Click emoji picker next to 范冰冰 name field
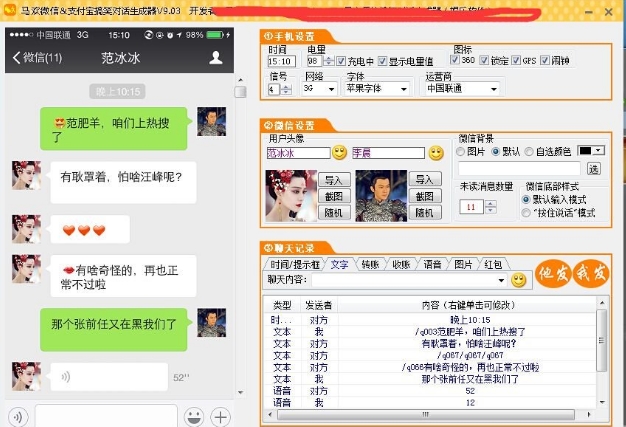The height and width of the screenshot is (427, 626). pos(339,152)
